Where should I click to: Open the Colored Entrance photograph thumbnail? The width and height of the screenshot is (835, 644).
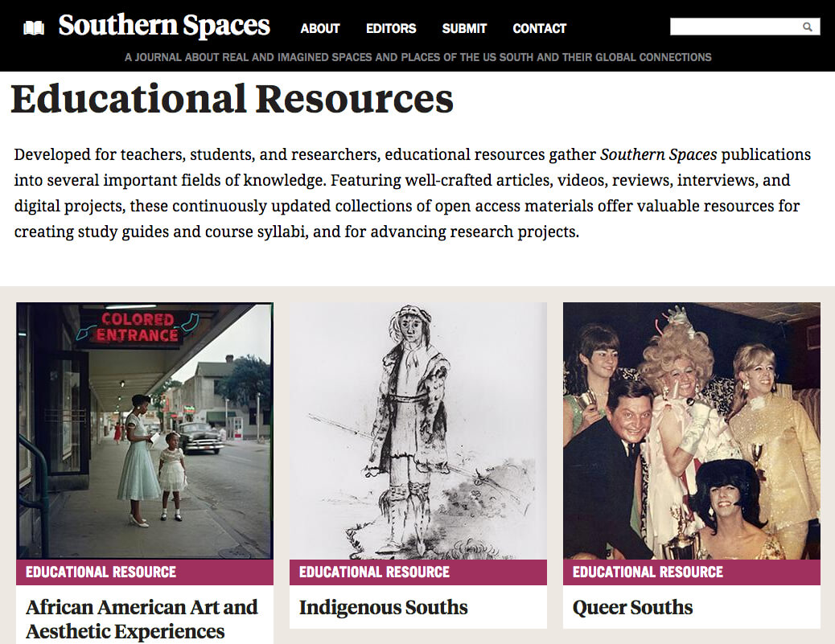click(x=145, y=430)
